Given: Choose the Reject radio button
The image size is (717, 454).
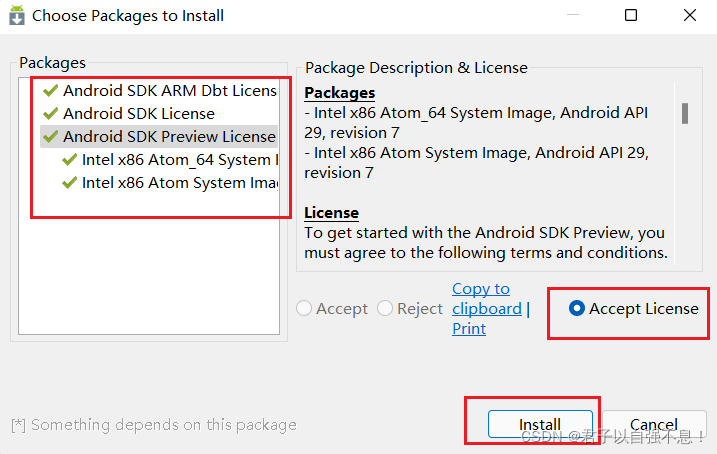Looking at the screenshot, I should tap(386, 309).
